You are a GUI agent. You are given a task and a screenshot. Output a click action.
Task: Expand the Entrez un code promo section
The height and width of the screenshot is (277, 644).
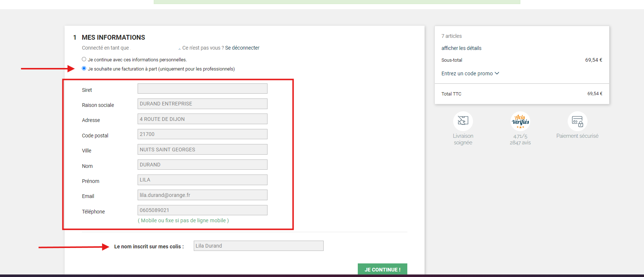pyautogui.click(x=470, y=73)
